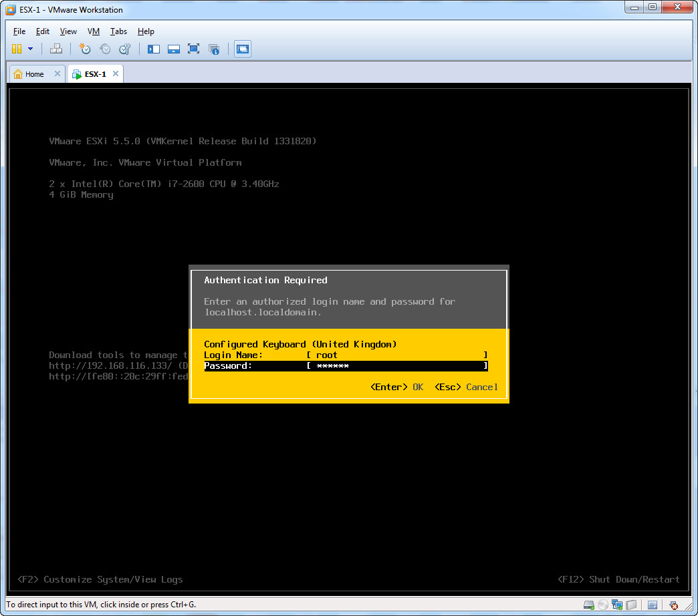Click the Unity mode toolbar icon
Viewport: 698px width, 616px height.
[x=214, y=49]
